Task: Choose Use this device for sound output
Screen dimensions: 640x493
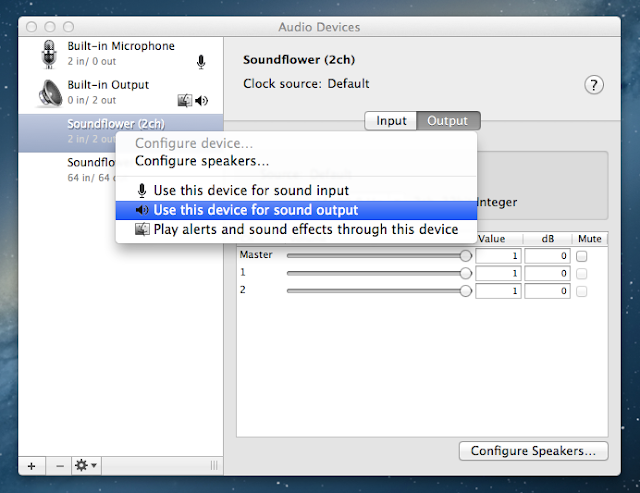Action: (x=296, y=210)
